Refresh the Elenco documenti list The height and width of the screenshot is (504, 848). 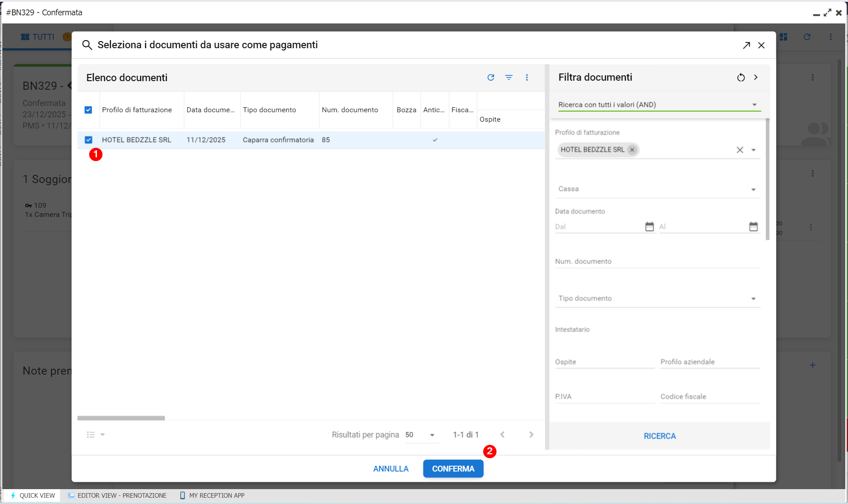pos(490,78)
